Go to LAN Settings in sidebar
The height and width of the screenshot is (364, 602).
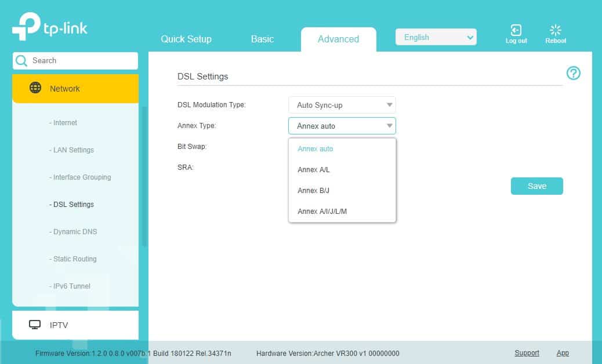[73, 150]
